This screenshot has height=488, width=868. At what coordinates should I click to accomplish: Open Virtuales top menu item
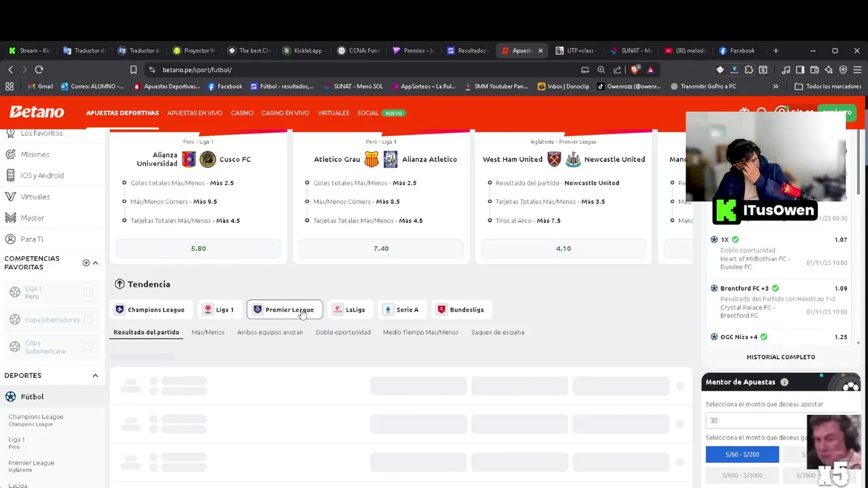(333, 113)
